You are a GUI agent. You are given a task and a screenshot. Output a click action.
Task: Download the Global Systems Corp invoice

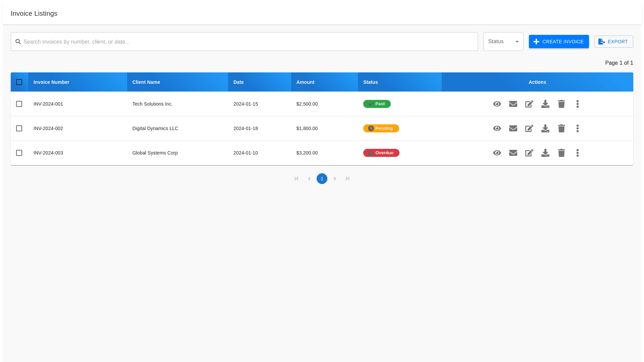(545, 153)
